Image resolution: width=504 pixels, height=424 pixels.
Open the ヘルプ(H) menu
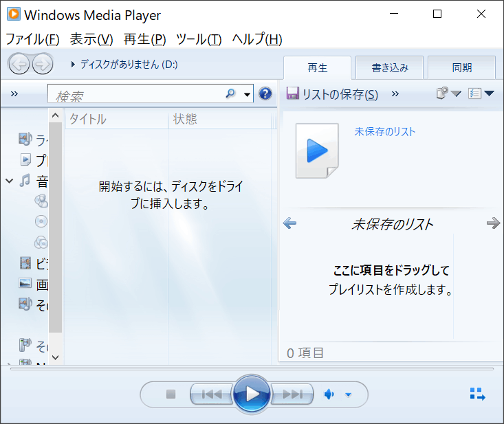click(257, 39)
